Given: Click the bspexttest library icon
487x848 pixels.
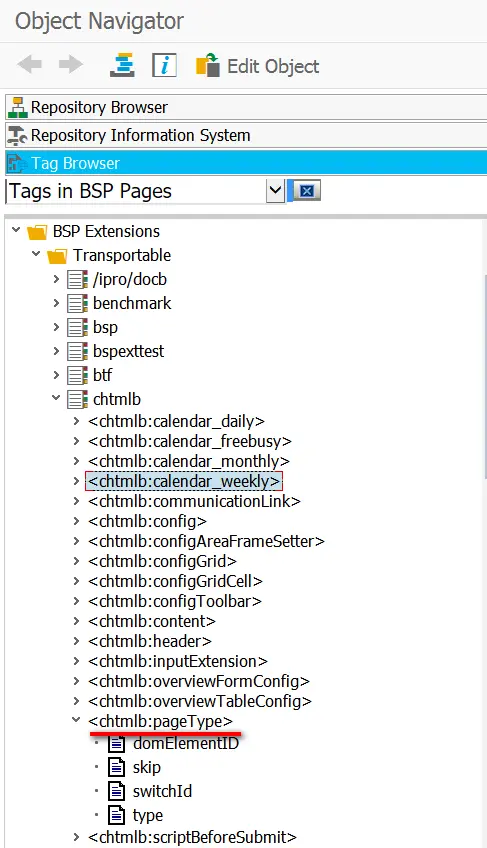Looking at the screenshot, I should pos(77,351).
